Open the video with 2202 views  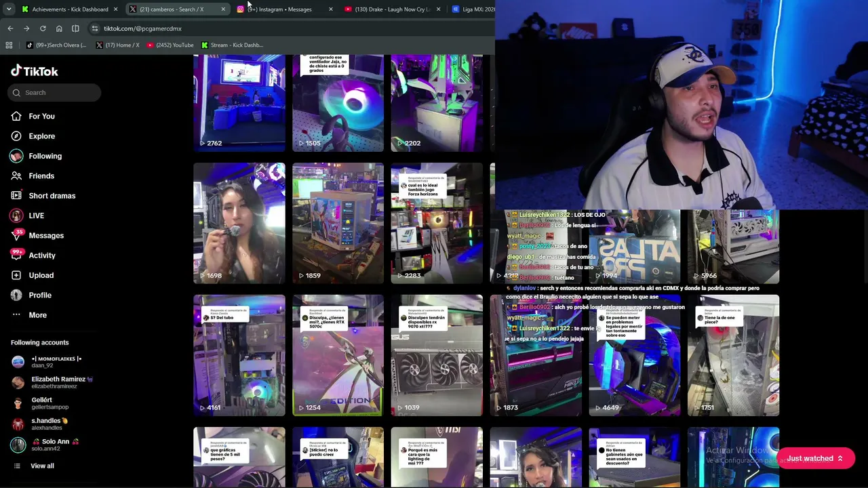point(437,103)
